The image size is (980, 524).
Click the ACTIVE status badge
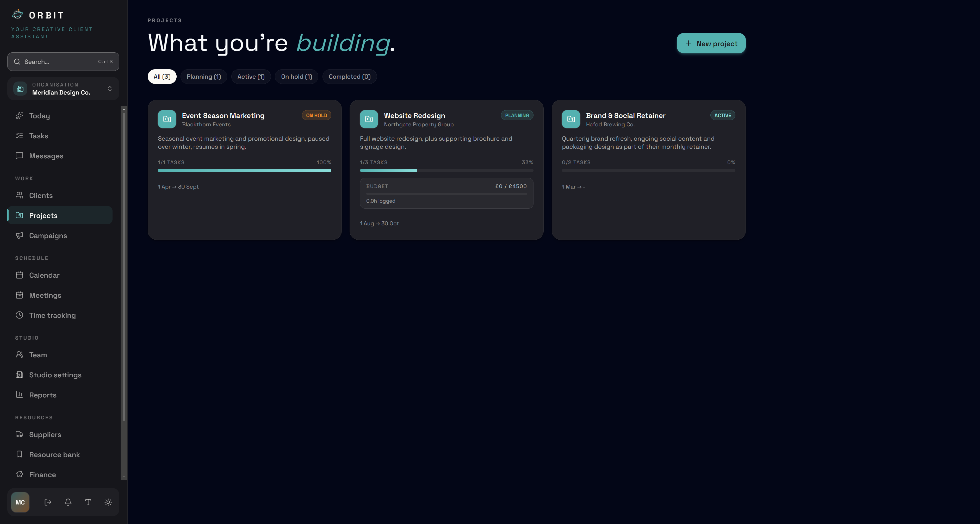click(722, 115)
